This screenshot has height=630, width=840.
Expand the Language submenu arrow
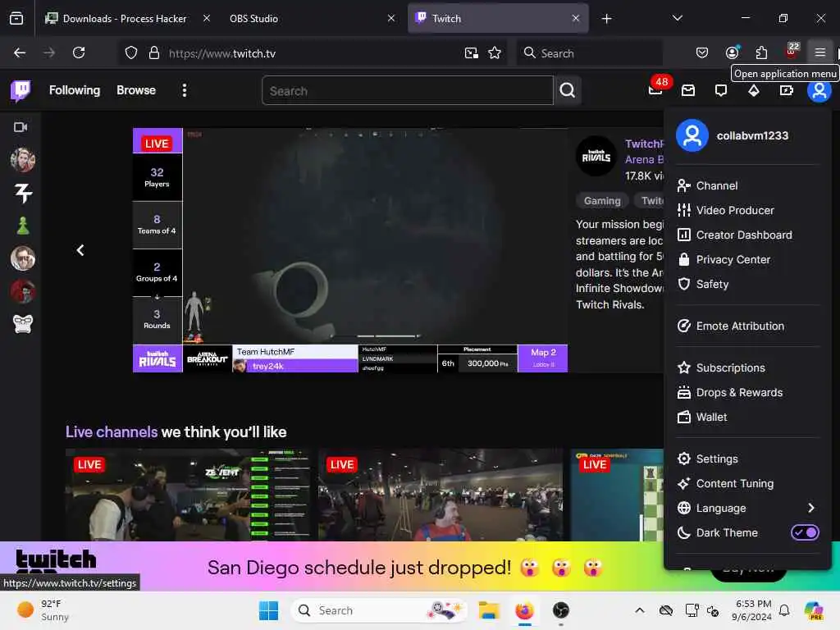[x=811, y=508]
